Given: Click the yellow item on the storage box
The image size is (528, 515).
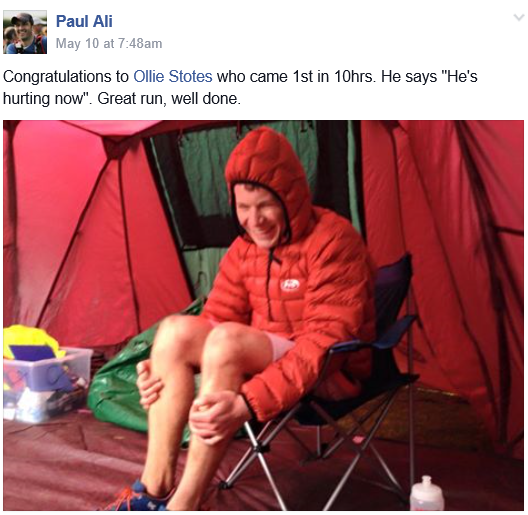Looking at the screenshot, I should (x=32, y=342).
